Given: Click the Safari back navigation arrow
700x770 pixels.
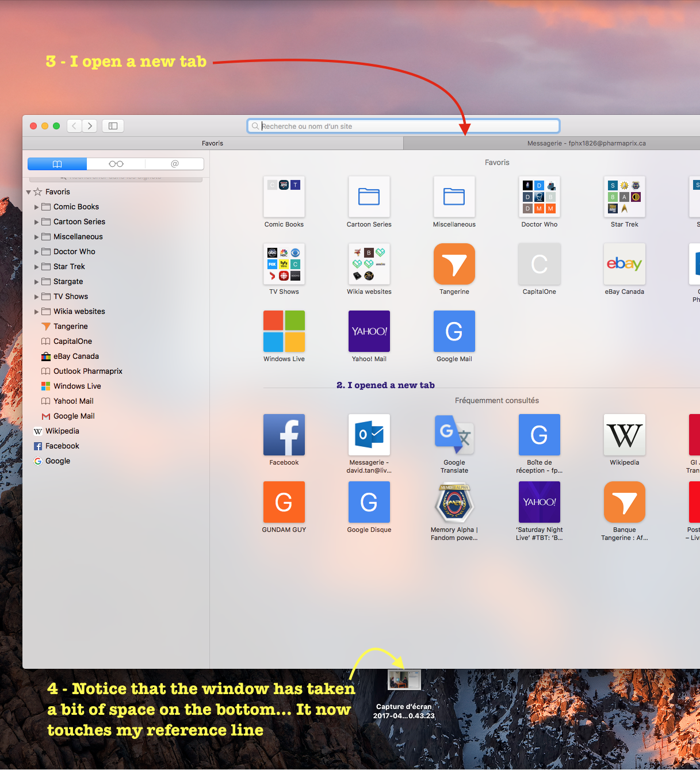Looking at the screenshot, I should pos(74,126).
